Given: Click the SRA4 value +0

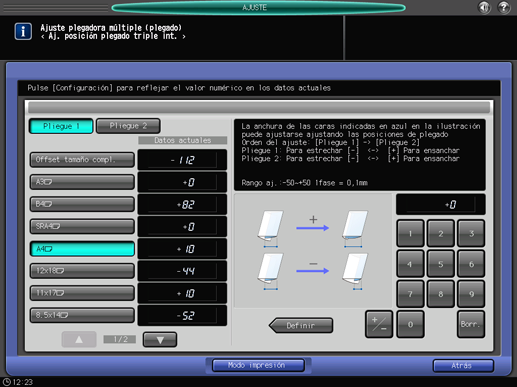Looking at the screenshot, I should (182, 227).
